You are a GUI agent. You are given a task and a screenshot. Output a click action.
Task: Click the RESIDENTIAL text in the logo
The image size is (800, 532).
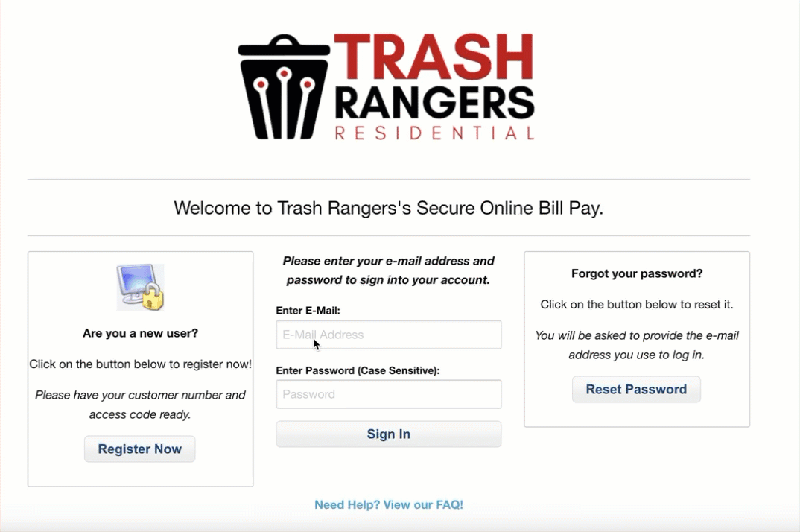click(434, 133)
